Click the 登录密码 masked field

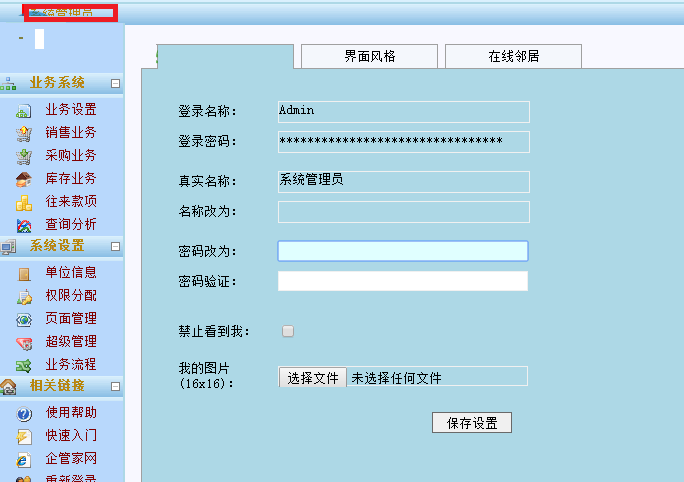pyautogui.click(x=404, y=142)
